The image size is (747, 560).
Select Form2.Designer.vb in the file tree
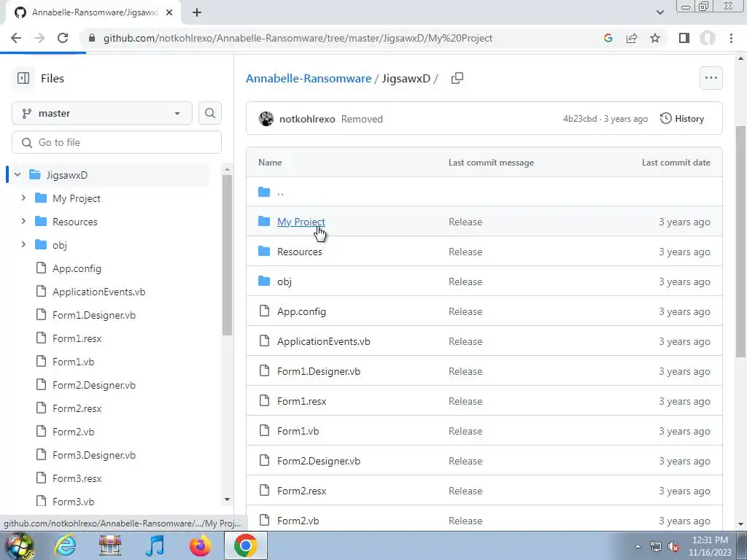(94, 385)
